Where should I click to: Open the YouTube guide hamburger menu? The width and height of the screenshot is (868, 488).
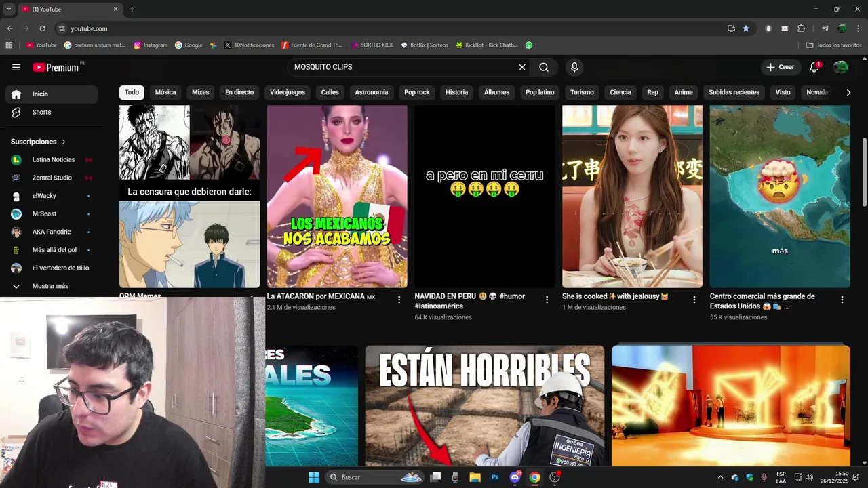pyautogui.click(x=16, y=67)
